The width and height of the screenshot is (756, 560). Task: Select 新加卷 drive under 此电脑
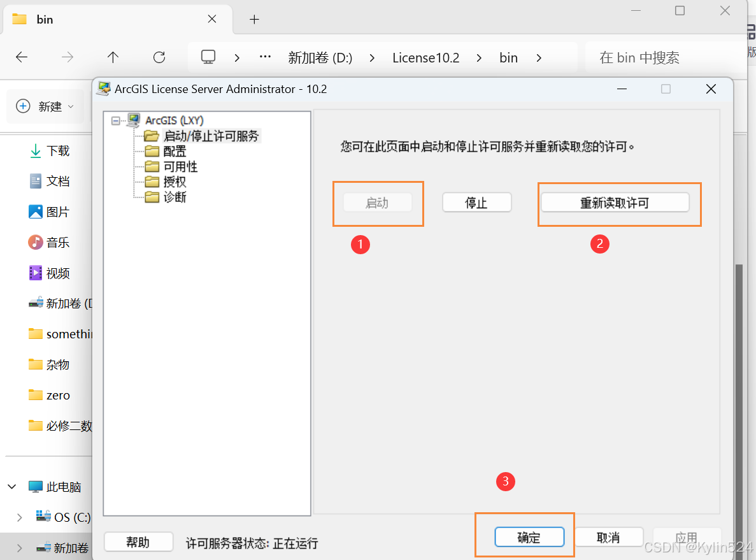62,548
